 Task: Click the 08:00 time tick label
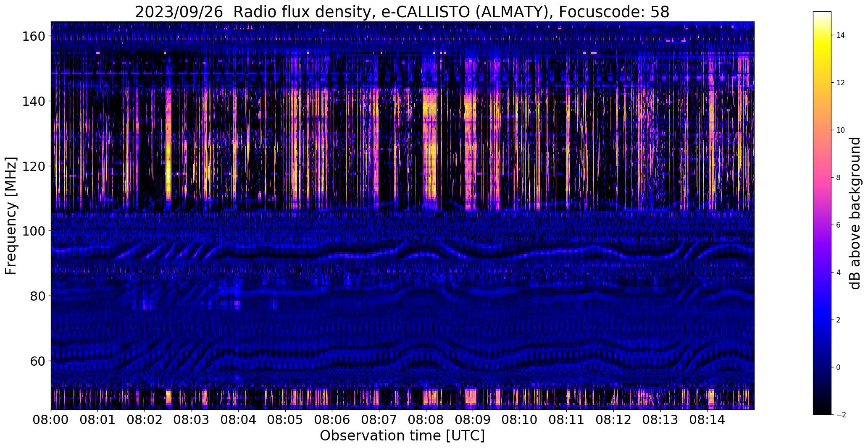click(51, 419)
